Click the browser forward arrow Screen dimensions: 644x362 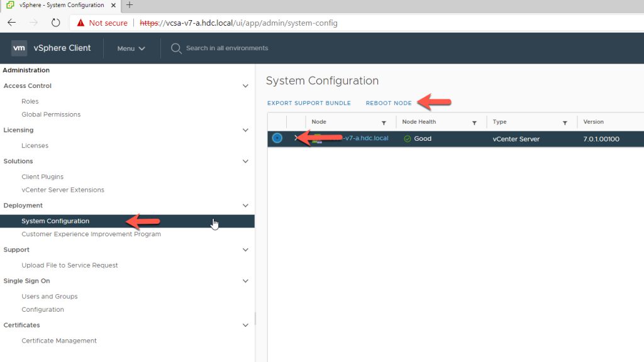[34, 23]
